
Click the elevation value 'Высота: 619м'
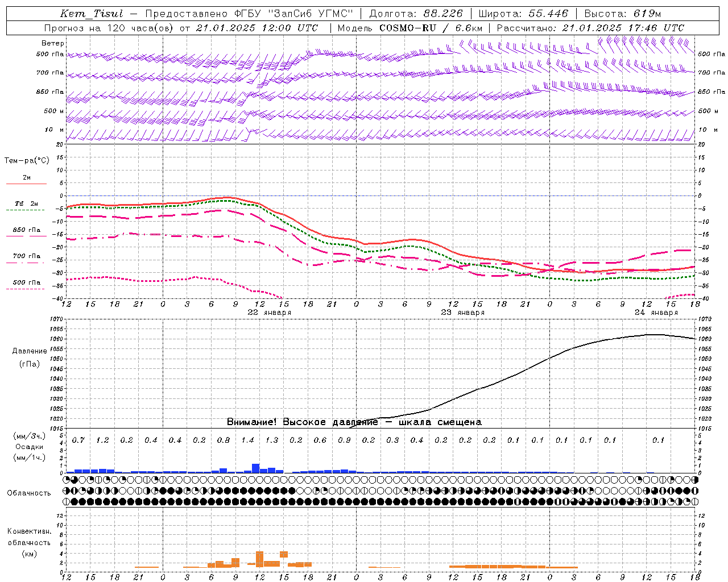pyautogui.click(x=623, y=14)
